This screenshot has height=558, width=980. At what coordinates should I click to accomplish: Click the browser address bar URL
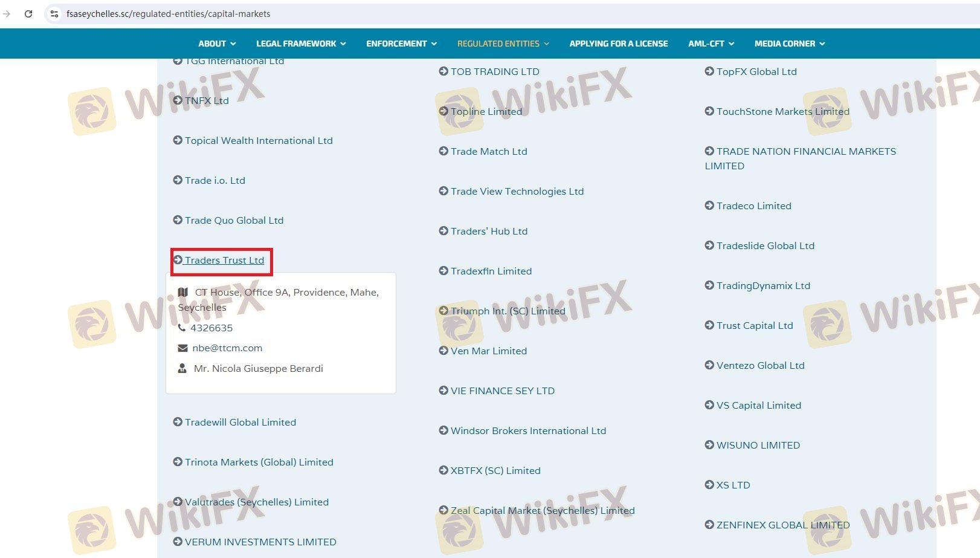[x=169, y=14]
